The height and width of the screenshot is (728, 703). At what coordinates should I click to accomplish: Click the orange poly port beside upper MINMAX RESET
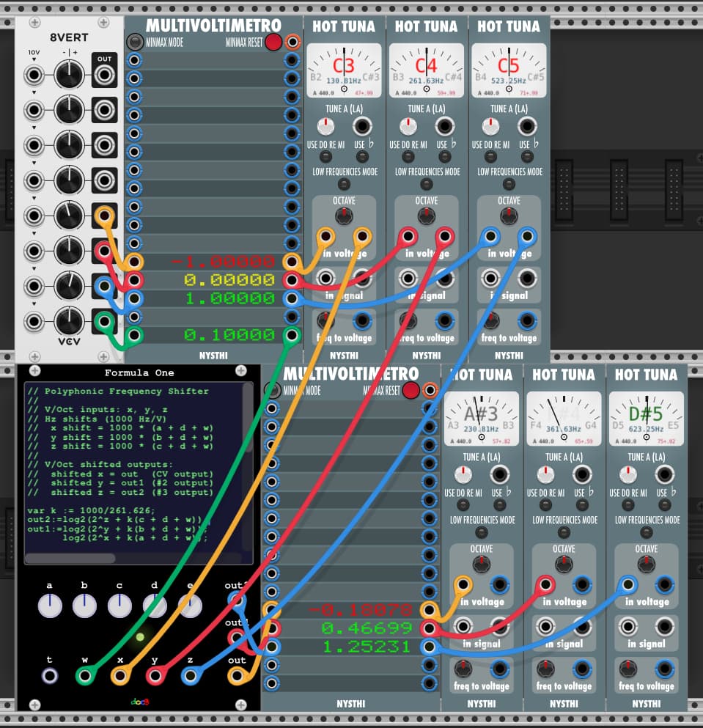click(292, 43)
